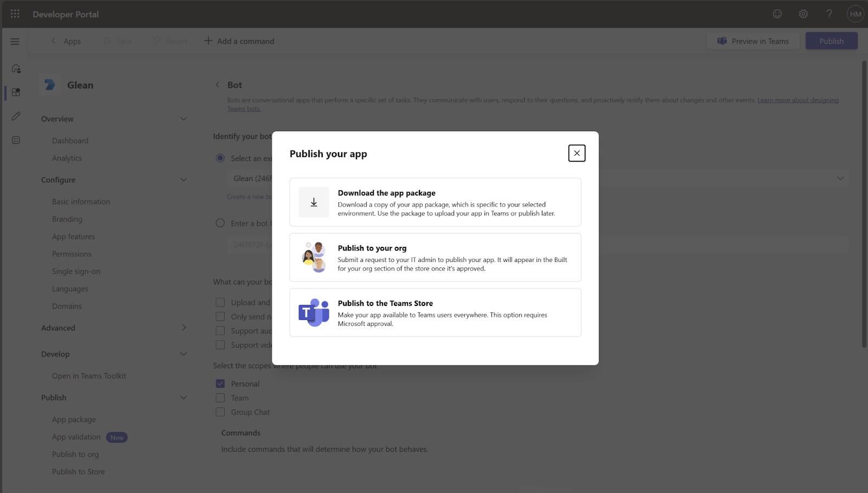This screenshot has width=868, height=493.
Task: Toggle the hamburger navigation menu
Action: pyautogui.click(x=15, y=41)
